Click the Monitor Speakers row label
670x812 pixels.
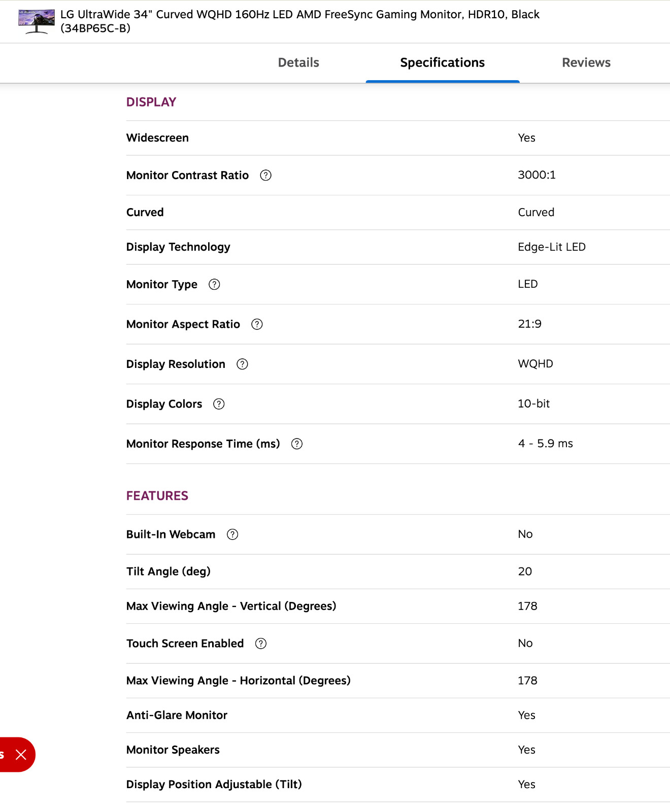point(173,750)
